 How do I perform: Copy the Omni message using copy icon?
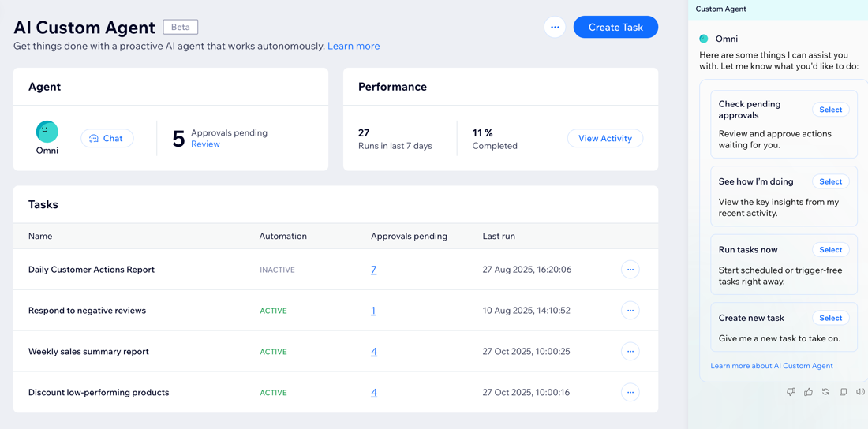pos(843,392)
